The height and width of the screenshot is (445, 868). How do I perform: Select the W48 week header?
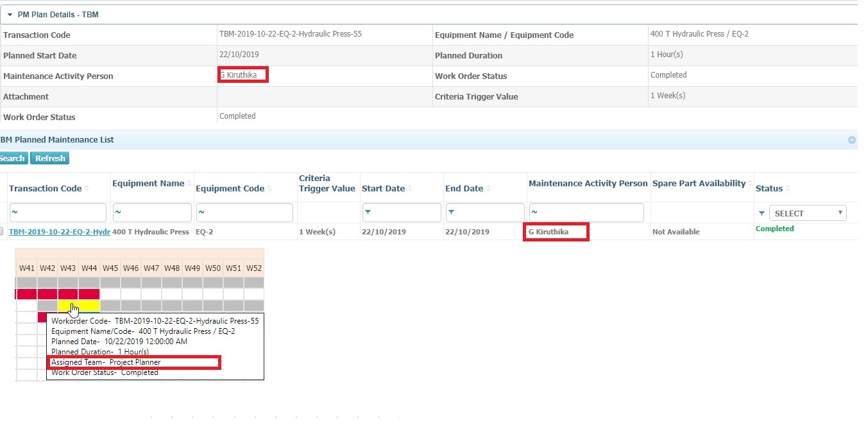(172, 268)
